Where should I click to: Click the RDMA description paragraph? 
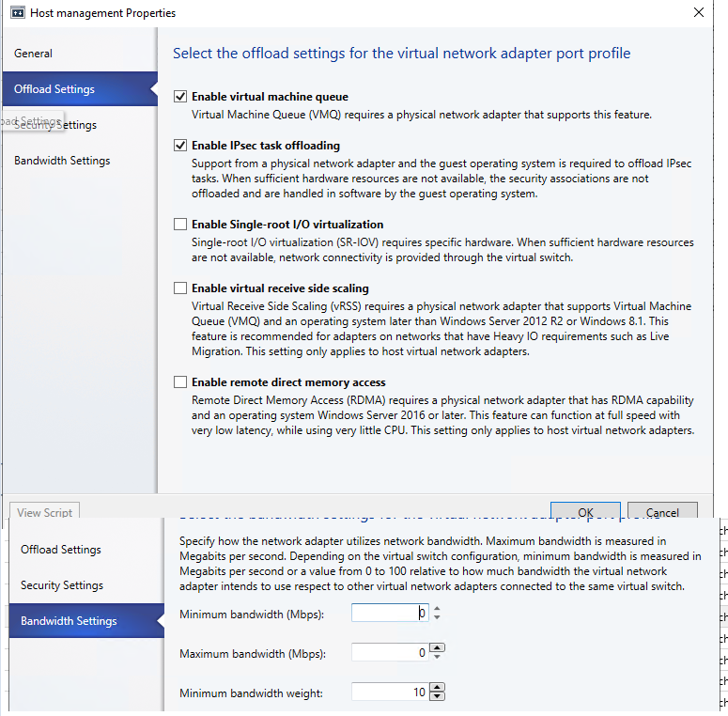[443, 415]
